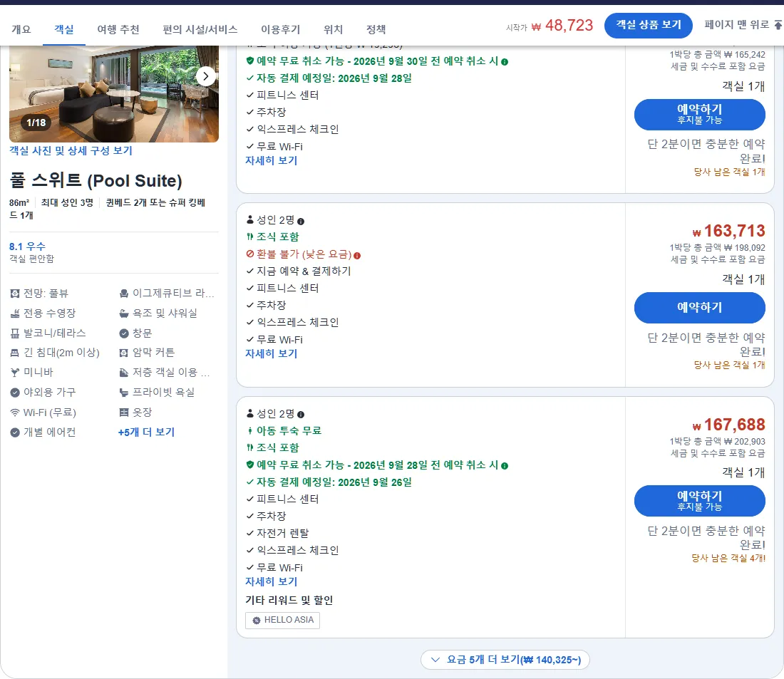The height and width of the screenshot is (679, 784).
Task: Open 편의 시설/서비스 tab
Action: point(200,29)
